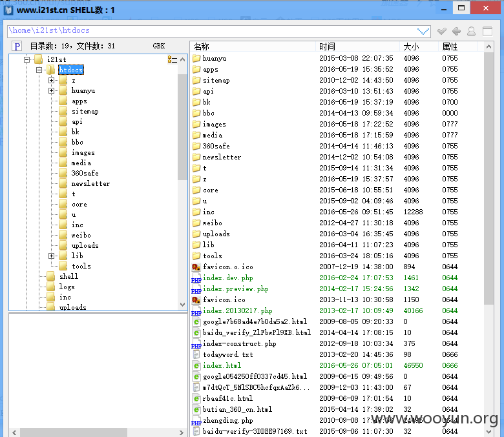Click the tree view options icon
Image resolution: width=504 pixels, height=437 pixels.
(173, 59)
